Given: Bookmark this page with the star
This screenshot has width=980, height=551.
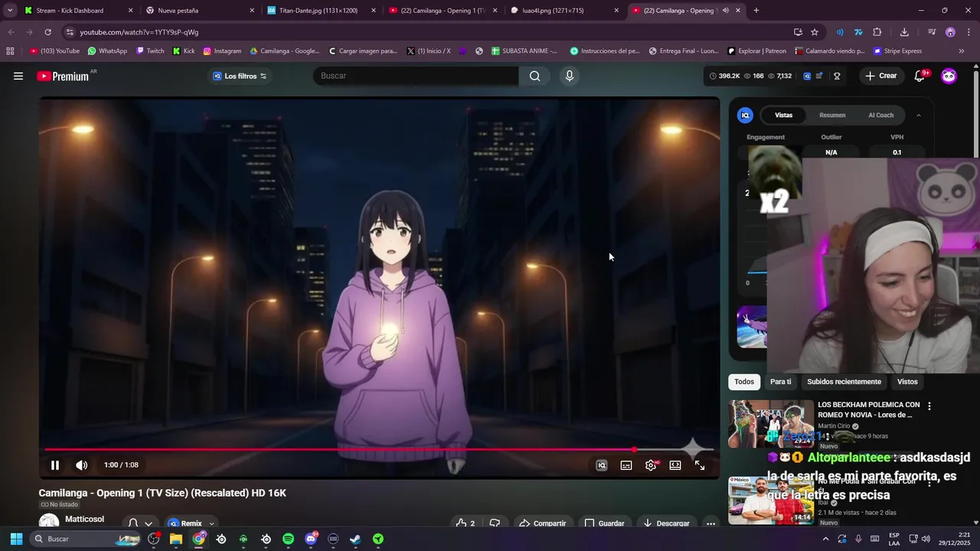Looking at the screenshot, I should coord(815,32).
